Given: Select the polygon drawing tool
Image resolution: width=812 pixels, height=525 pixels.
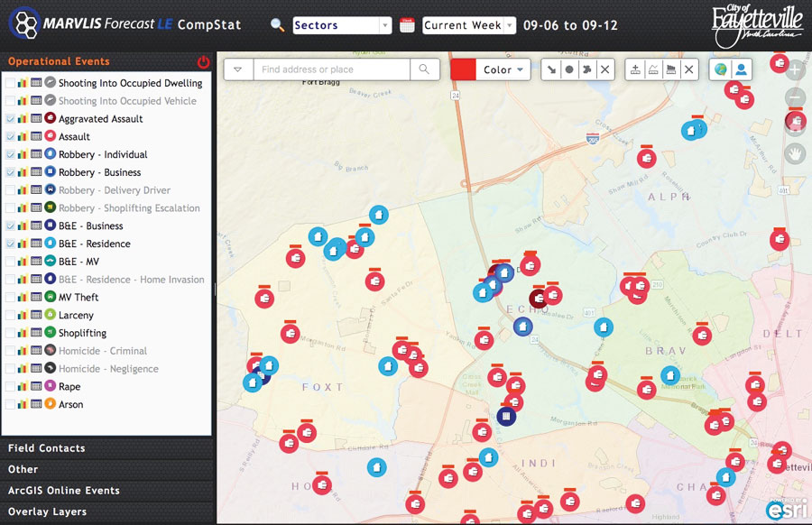Looking at the screenshot, I should (x=586, y=69).
